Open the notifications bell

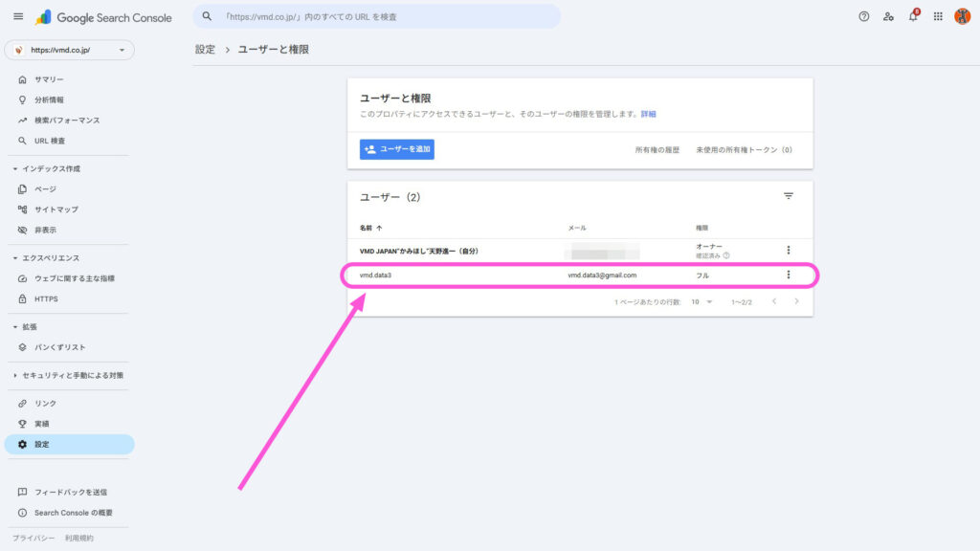[913, 16]
